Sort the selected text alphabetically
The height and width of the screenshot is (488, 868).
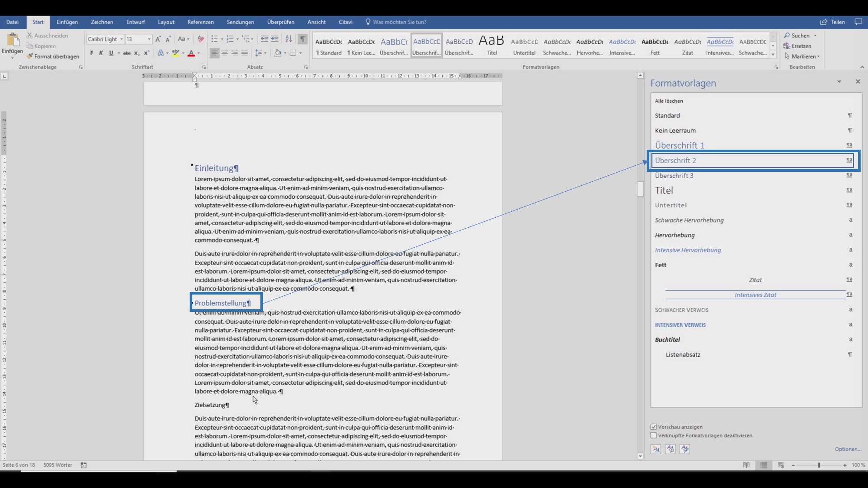click(x=289, y=39)
